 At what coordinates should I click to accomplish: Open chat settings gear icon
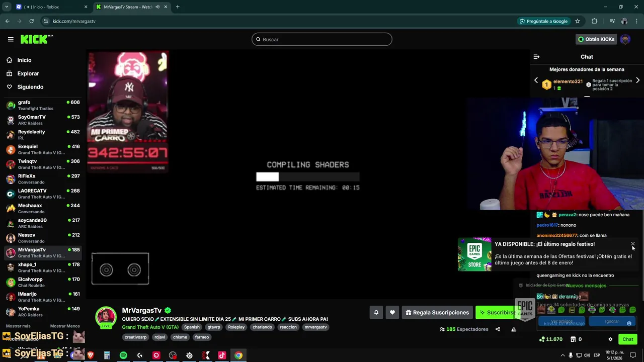click(x=610, y=339)
